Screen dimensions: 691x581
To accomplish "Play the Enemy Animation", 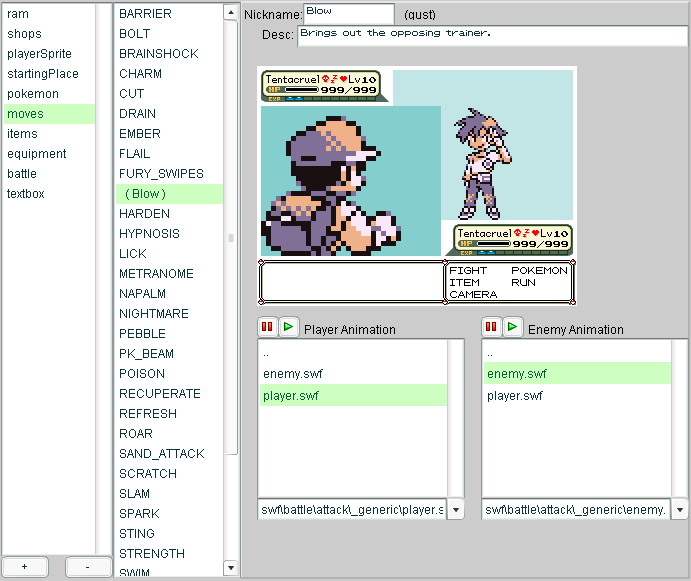I will pyautogui.click(x=512, y=327).
